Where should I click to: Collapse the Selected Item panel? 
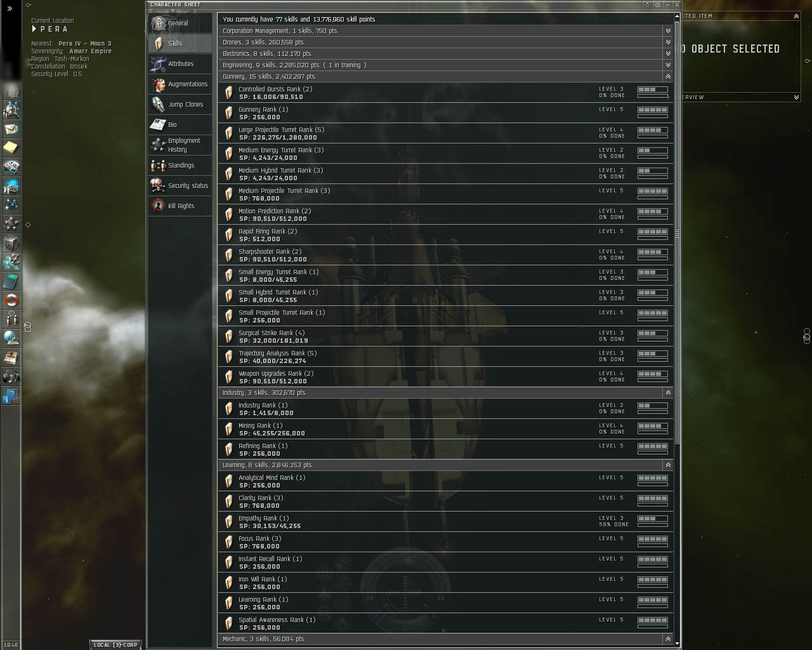(x=796, y=16)
